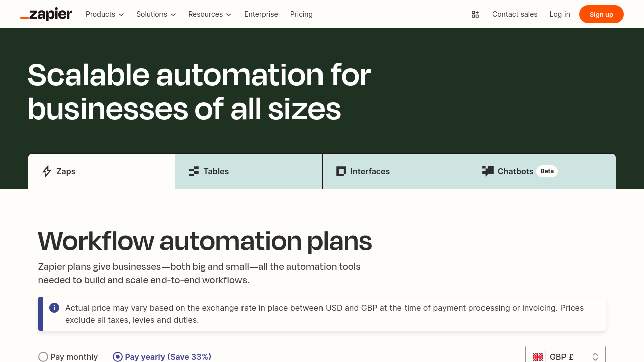Click the Log in link
This screenshot has width=644, height=362.
[559, 14]
